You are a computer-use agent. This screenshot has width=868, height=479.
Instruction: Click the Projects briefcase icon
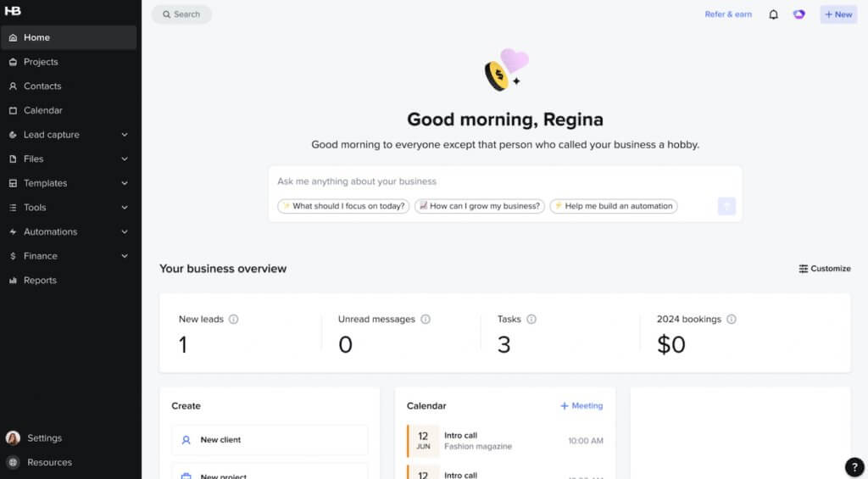click(13, 62)
